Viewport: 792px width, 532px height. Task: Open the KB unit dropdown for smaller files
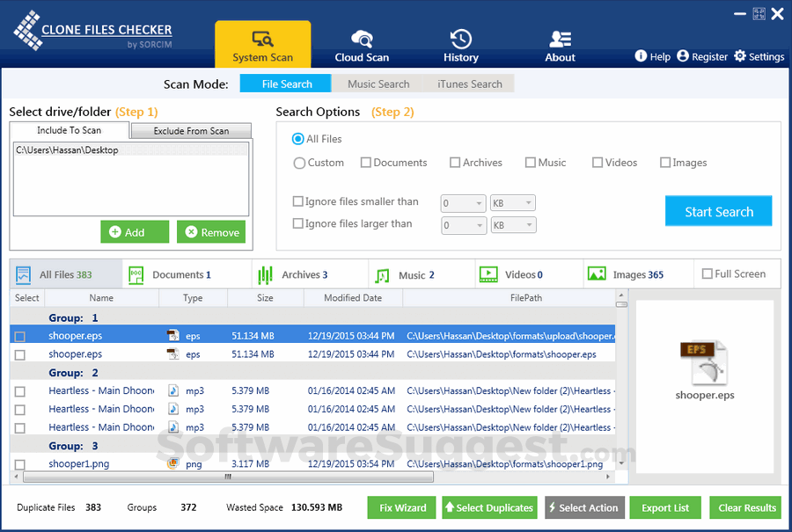(513, 202)
